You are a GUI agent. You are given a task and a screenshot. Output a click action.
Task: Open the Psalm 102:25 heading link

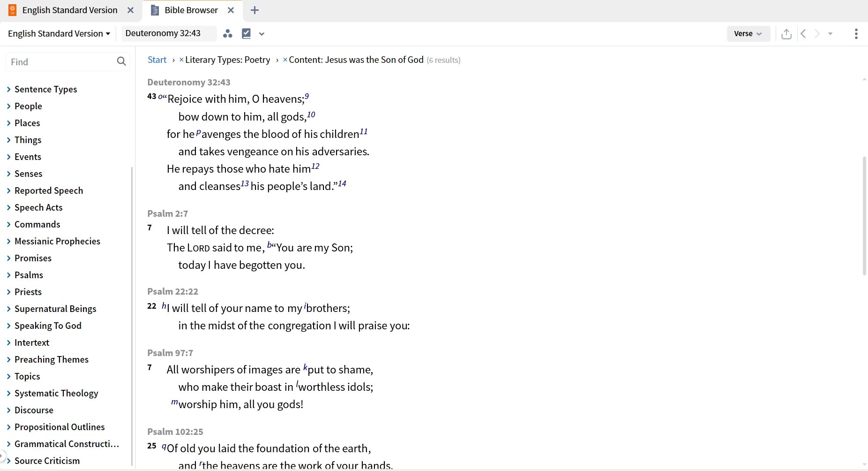pos(175,432)
